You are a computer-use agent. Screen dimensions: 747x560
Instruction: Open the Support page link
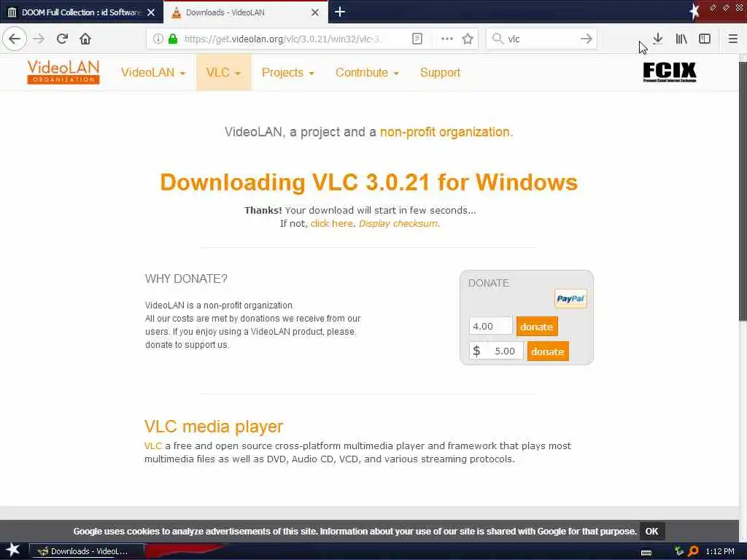pos(440,72)
